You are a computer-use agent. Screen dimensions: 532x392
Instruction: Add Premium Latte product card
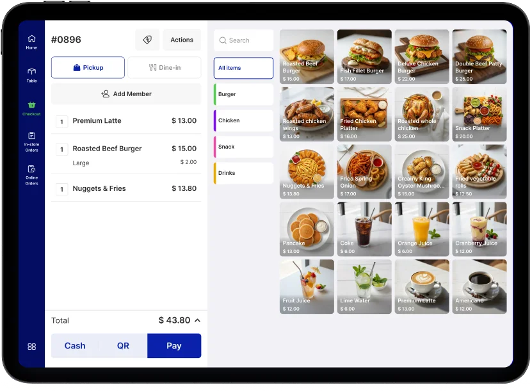click(x=422, y=287)
